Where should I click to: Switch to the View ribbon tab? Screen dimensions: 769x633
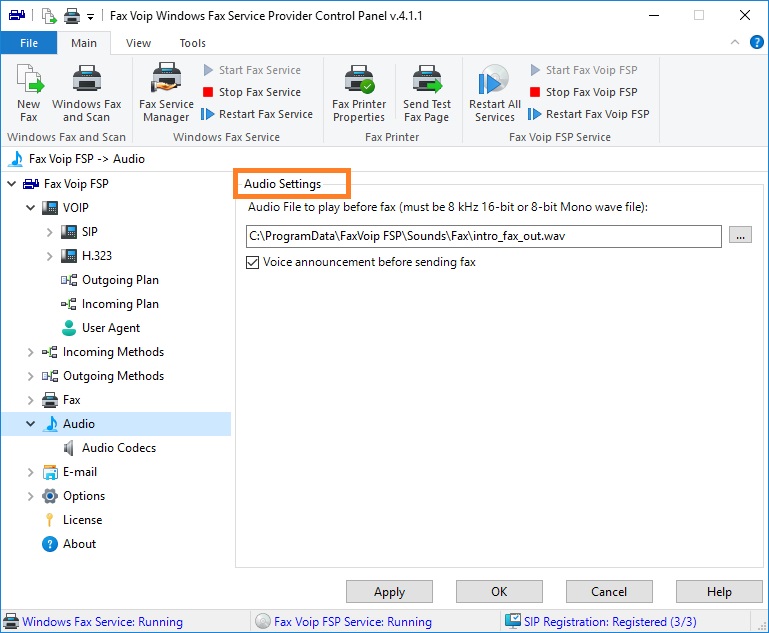click(x=138, y=43)
